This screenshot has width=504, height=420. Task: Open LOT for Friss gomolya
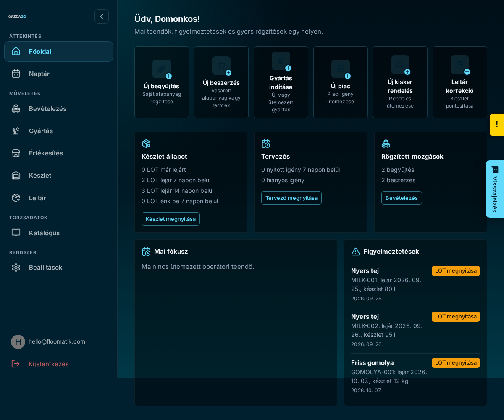(456, 363)
